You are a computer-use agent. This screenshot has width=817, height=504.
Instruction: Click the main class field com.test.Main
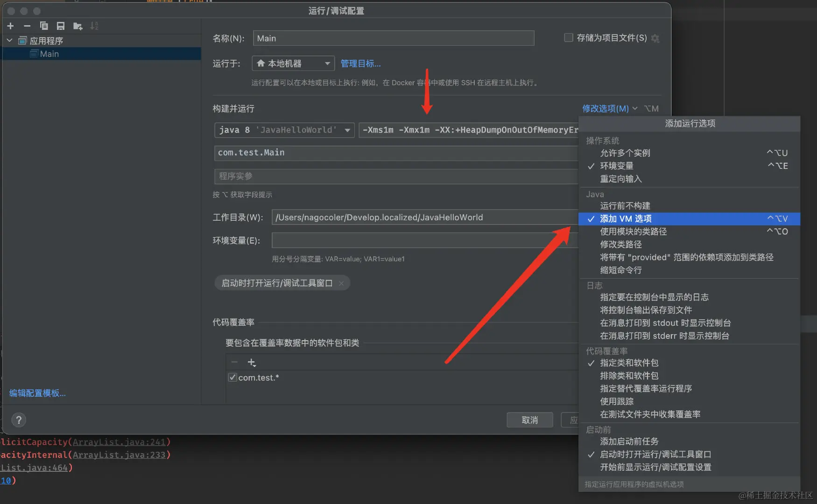click(x=396, y=153)
